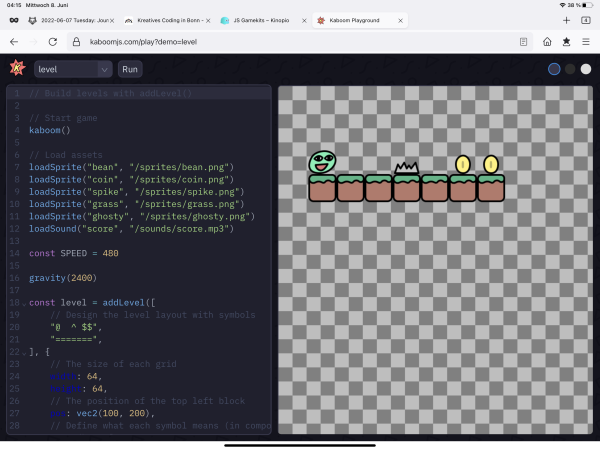The image size is (600, 450).
Task: Open a new browser tab
Action: click(x=566, y=20)
